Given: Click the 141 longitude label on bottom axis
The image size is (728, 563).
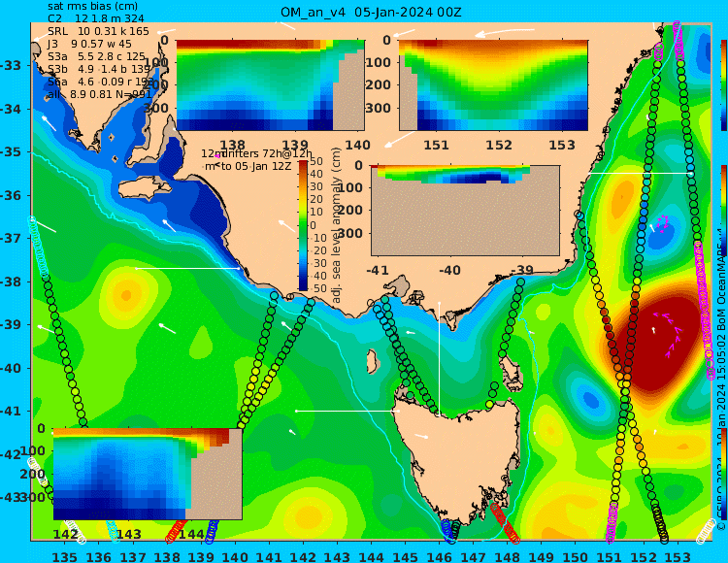Looking at the screenshot, I should [x=269, y=556].
